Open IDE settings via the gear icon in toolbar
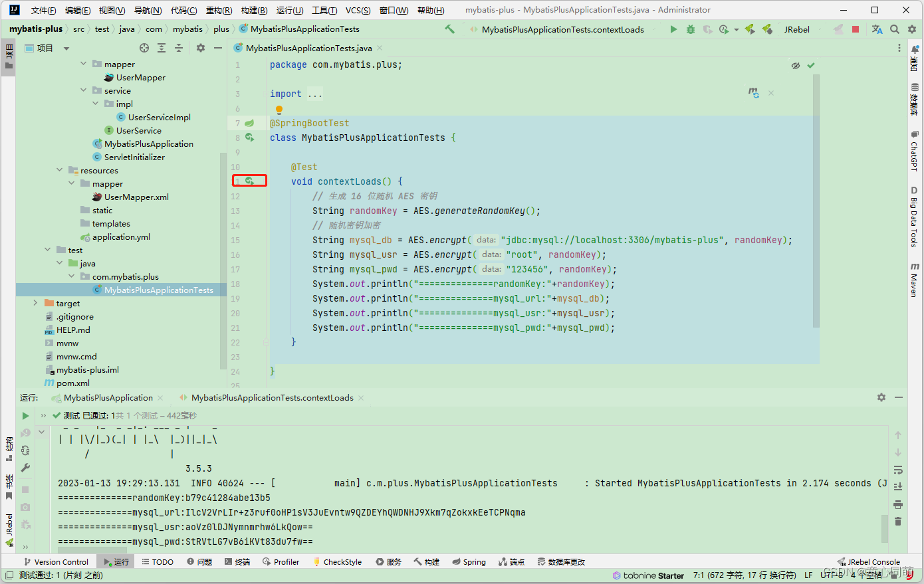The height and width of the screenshot is (584, 924). [x=912, y=29]
